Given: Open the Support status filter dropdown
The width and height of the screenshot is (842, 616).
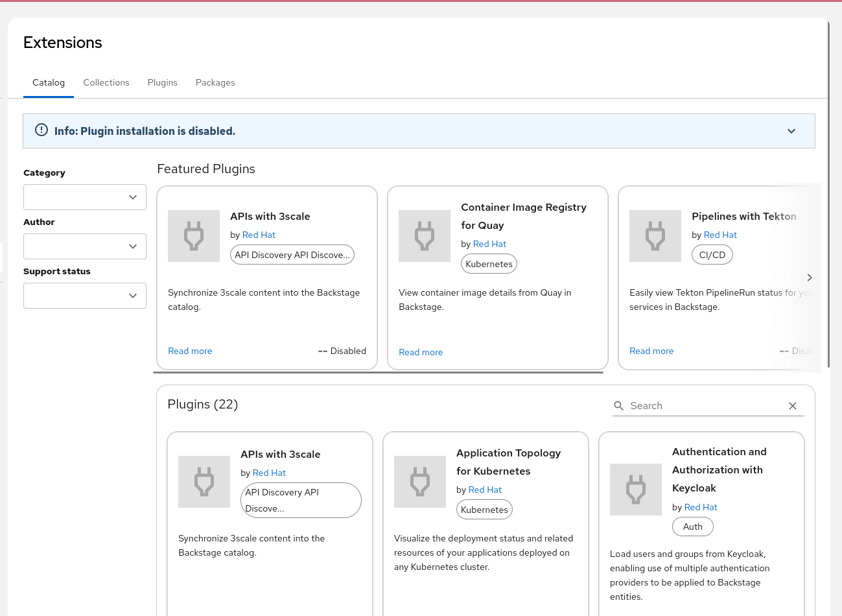Looking at the screenshot, I should click(85, 296).
